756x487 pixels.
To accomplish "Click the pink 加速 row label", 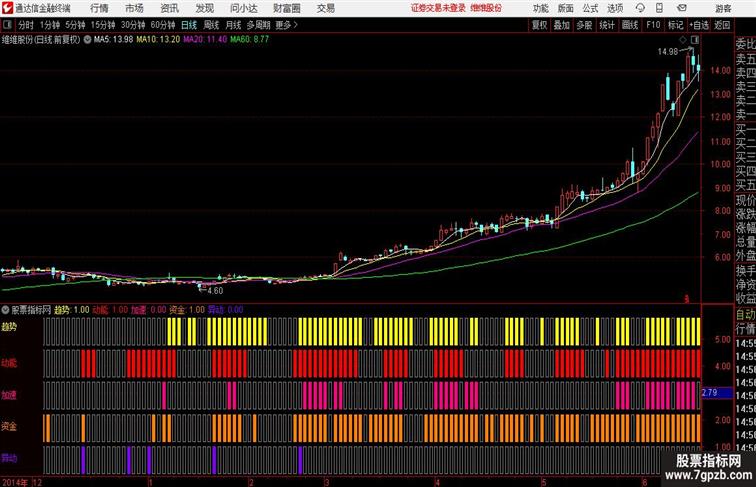I will pyautogui.click(x=9, y=395).
